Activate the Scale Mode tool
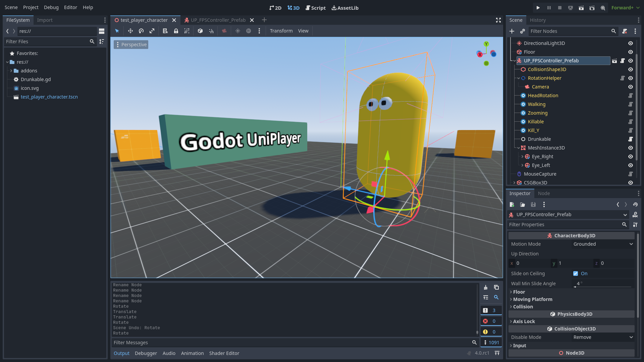The height and width of the screenshot is (362, 644). click(x=152, y=31)
